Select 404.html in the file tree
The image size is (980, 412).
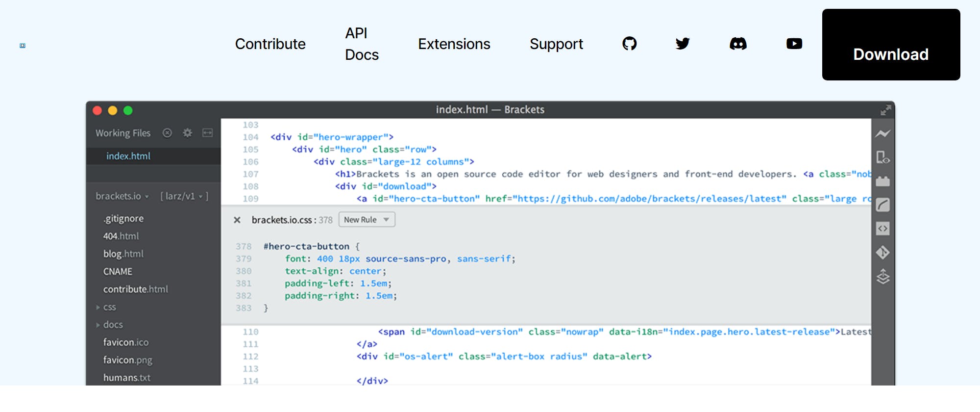121,236
